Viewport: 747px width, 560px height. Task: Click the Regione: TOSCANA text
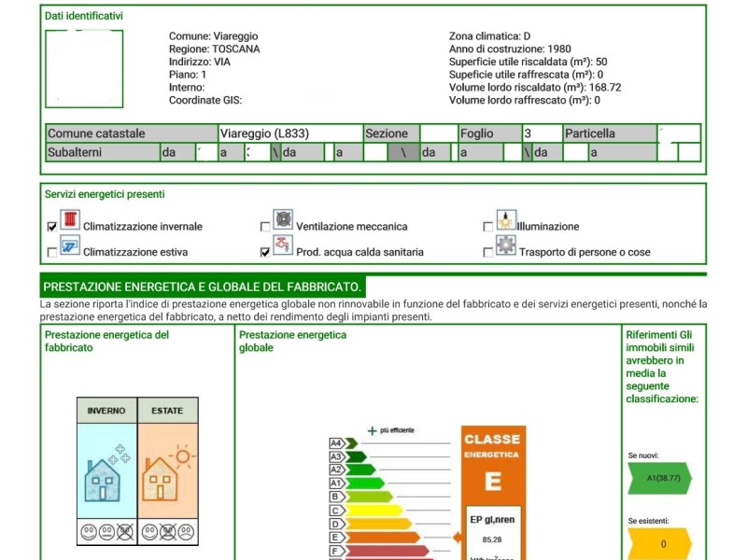pyautogui.click(x=215, y=49)
